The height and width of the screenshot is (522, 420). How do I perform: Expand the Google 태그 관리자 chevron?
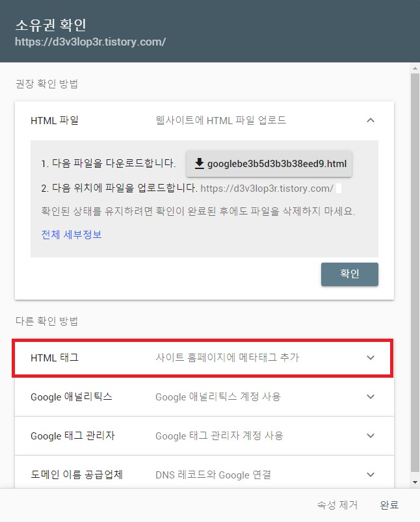point(371,436)
